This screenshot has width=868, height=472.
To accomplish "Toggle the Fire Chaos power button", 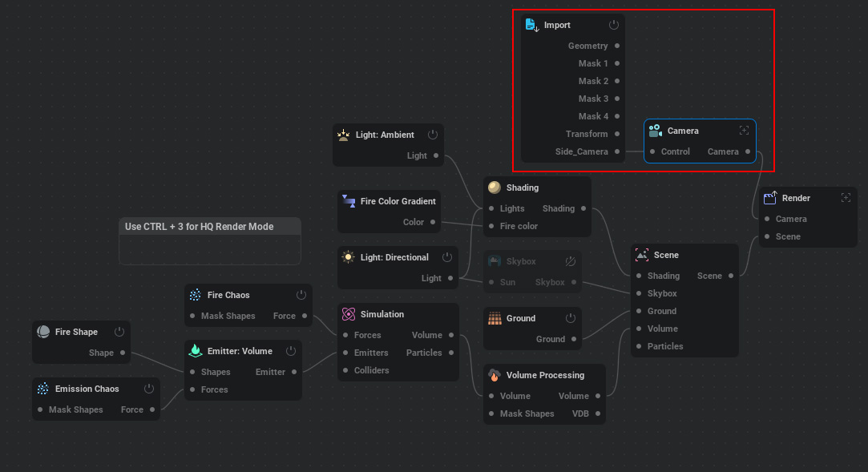I will [301, 295].
